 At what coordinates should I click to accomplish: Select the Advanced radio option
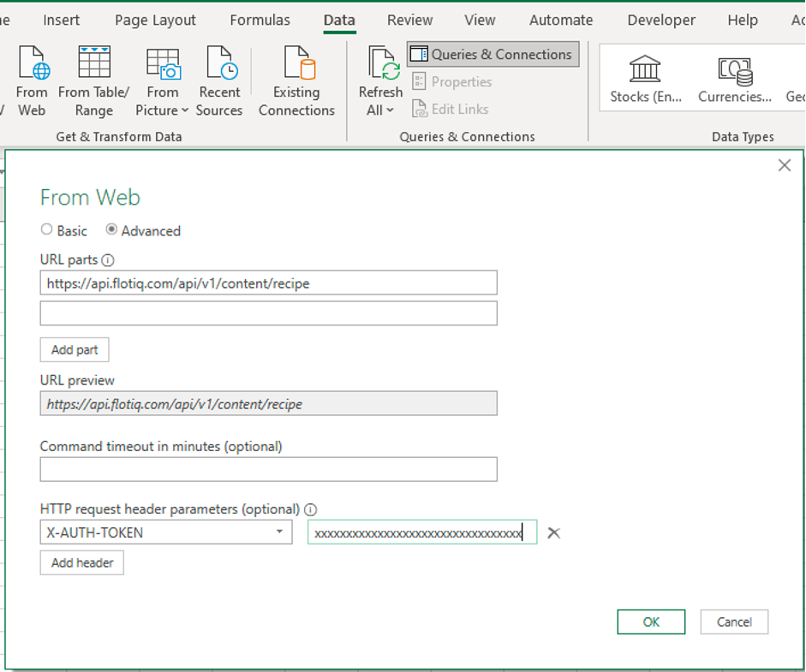tap(111, 229)
